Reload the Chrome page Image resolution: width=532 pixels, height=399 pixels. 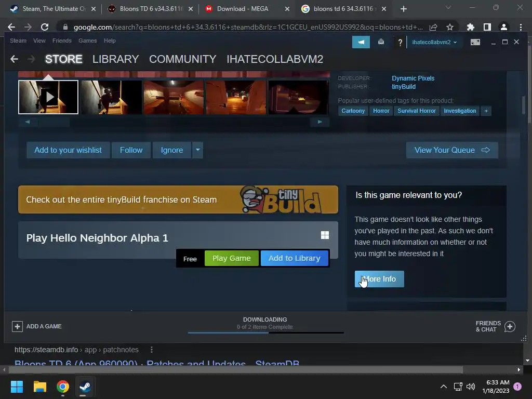pyautogui.click(x=45, y=27)
